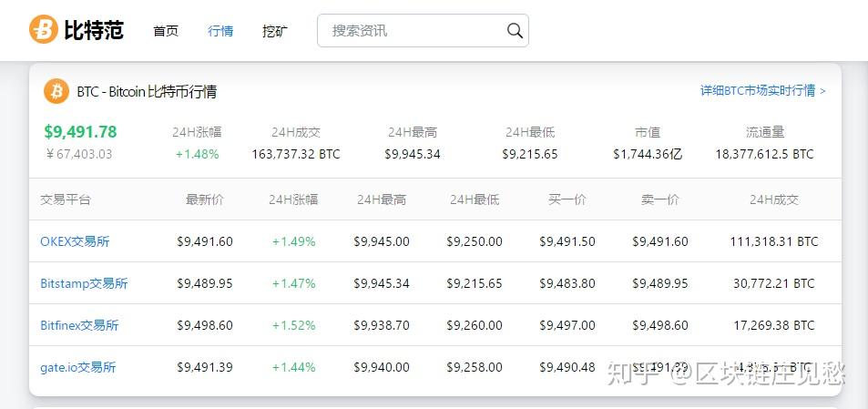
Task: Click Bitfinex volume 17,269.38 BTC
Action: coord(774,326)
